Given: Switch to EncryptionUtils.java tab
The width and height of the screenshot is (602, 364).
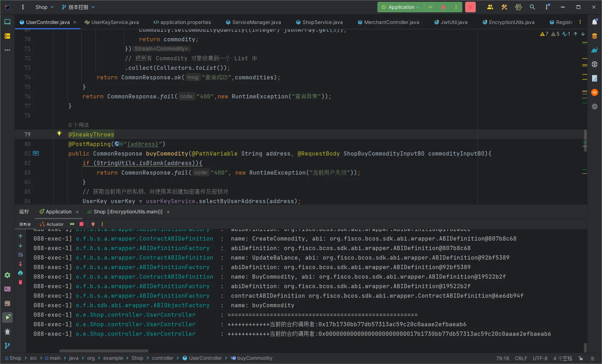Looking at the screenshot, I should tap(508, 22).
